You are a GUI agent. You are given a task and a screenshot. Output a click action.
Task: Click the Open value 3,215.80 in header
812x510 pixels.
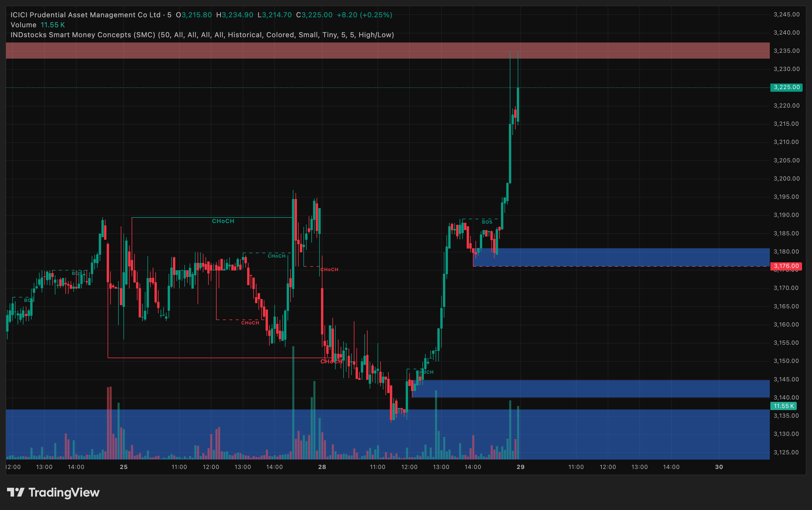point(197,15)
